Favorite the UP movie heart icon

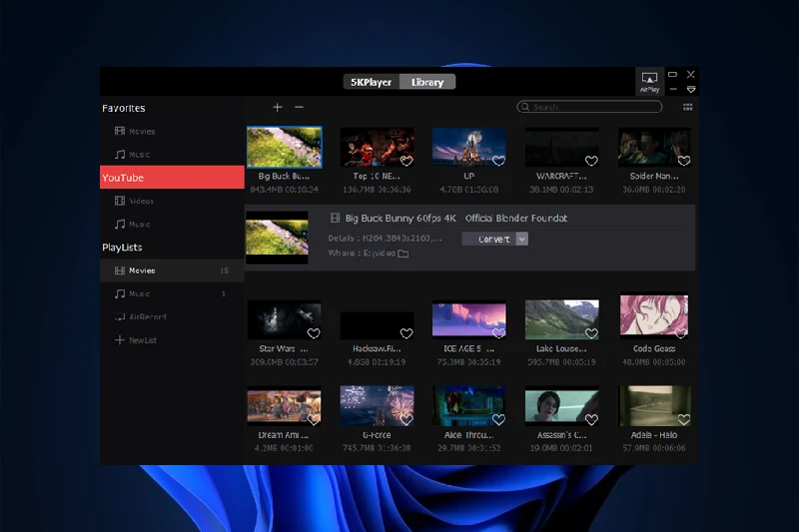498,161
